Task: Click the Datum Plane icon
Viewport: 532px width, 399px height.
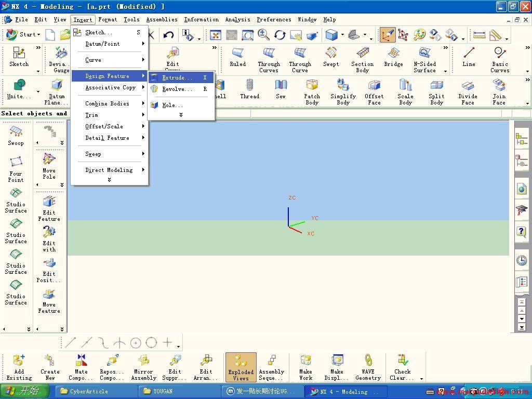Action: coord(57,92)
